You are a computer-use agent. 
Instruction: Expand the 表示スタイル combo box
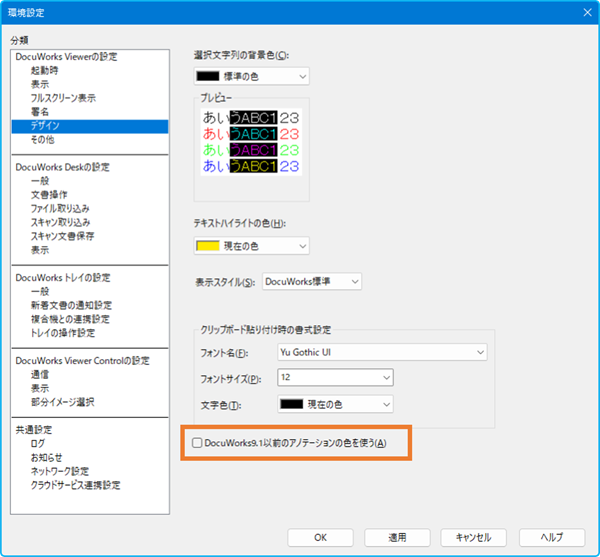point(311,282)
